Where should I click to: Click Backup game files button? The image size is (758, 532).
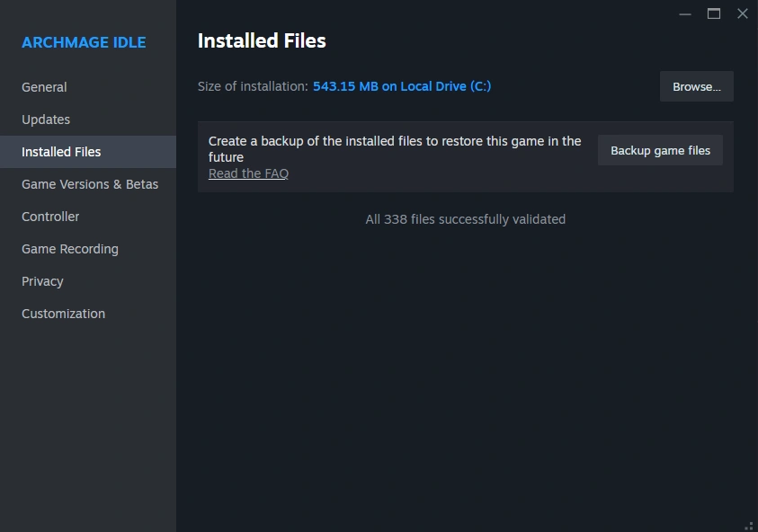(660, 150)
